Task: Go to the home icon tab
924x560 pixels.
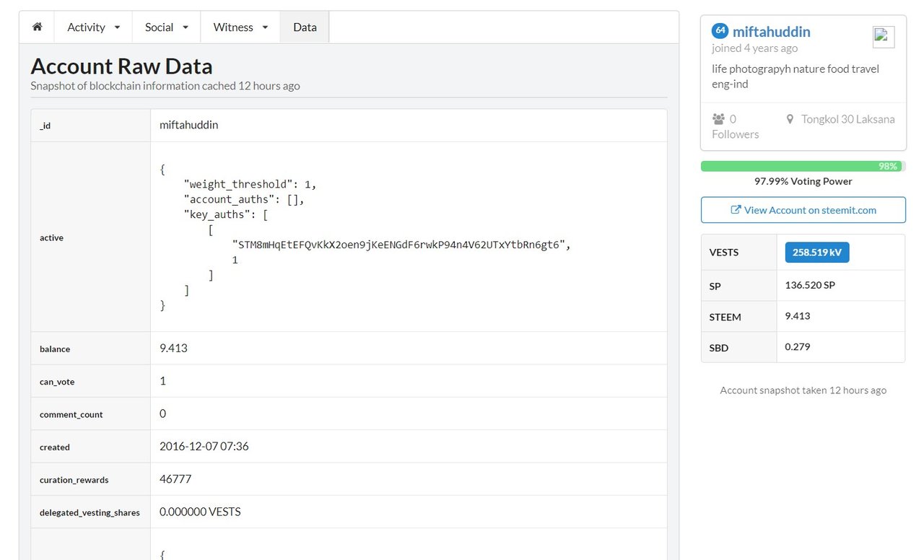Action: point(37,27)
